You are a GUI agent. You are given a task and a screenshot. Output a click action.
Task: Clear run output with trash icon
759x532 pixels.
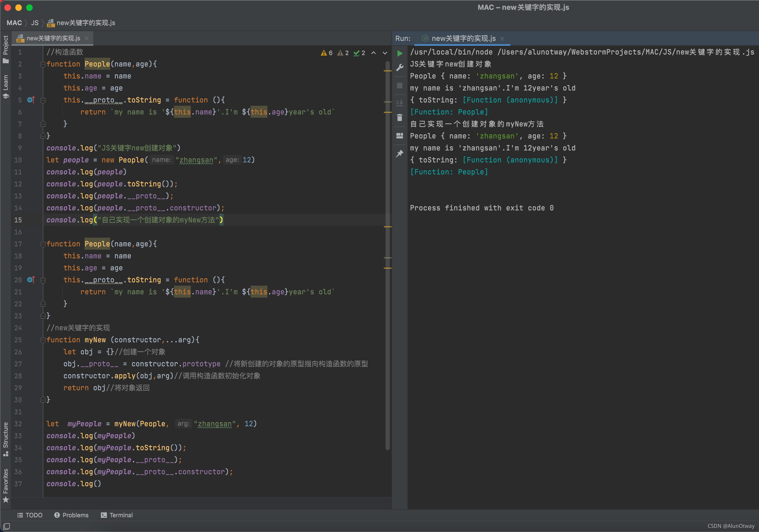(400, 118)
